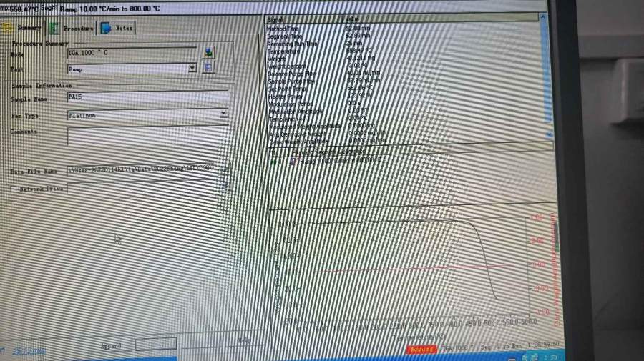644x361 pixels.
Task: Click the system tray clock
Action: [550, 357]
